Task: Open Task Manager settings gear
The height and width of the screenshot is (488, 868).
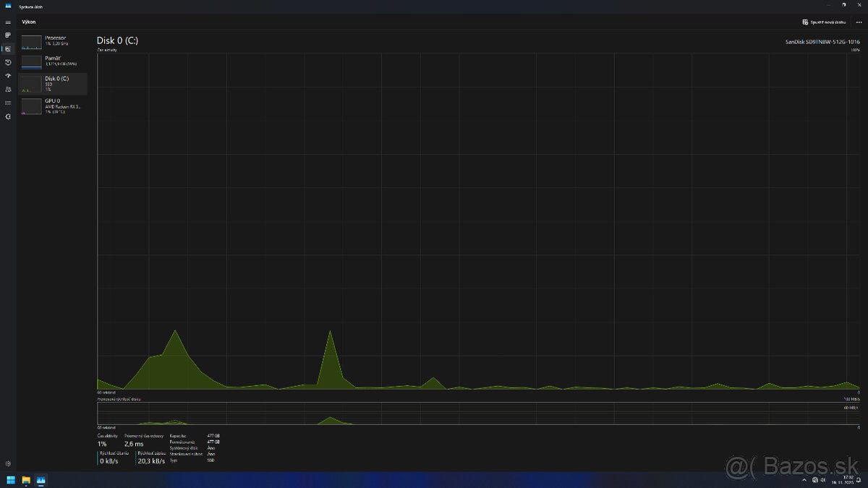Action: pos(8,463)
